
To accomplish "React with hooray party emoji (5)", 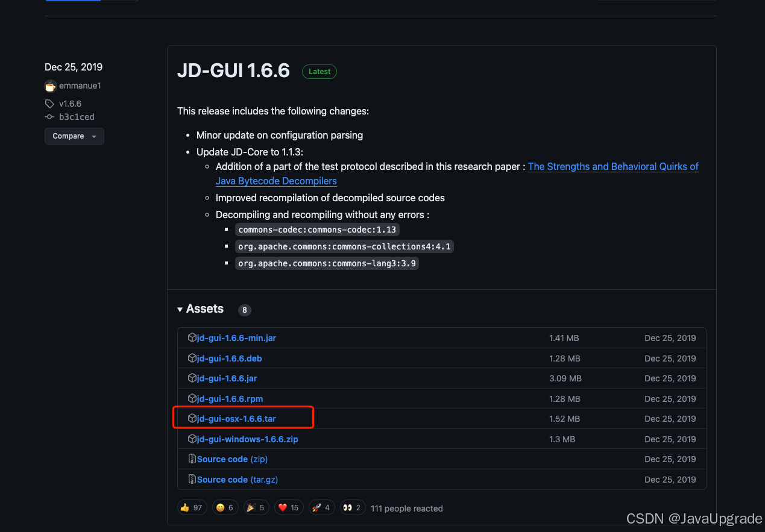I will coord(257,508).
